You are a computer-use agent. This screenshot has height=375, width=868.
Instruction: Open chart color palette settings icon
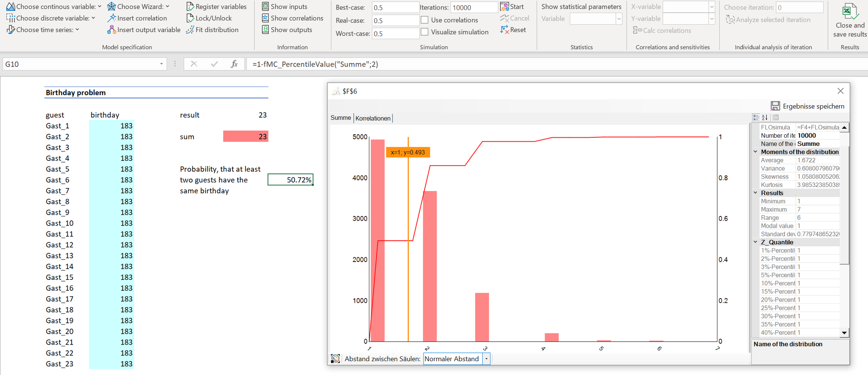(335, 358)
